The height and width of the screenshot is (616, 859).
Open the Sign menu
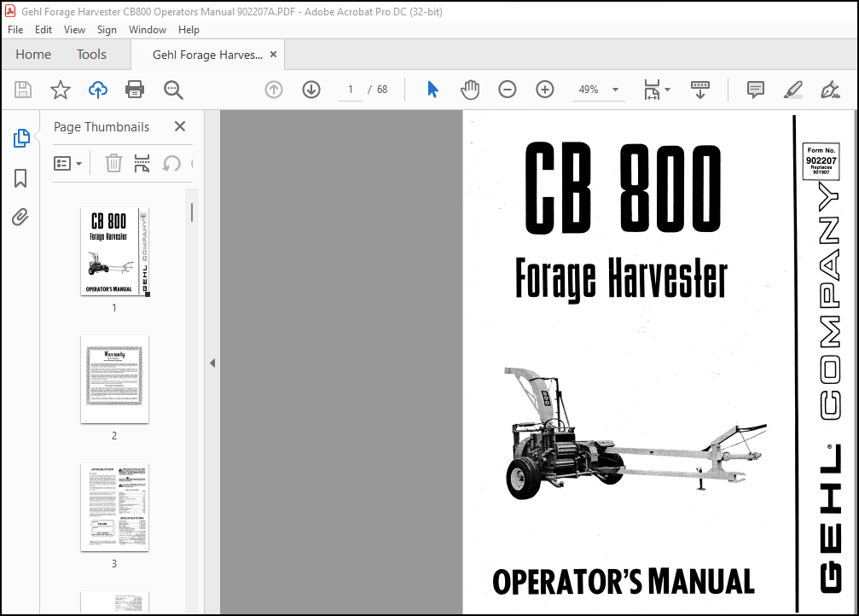[107, 30]
